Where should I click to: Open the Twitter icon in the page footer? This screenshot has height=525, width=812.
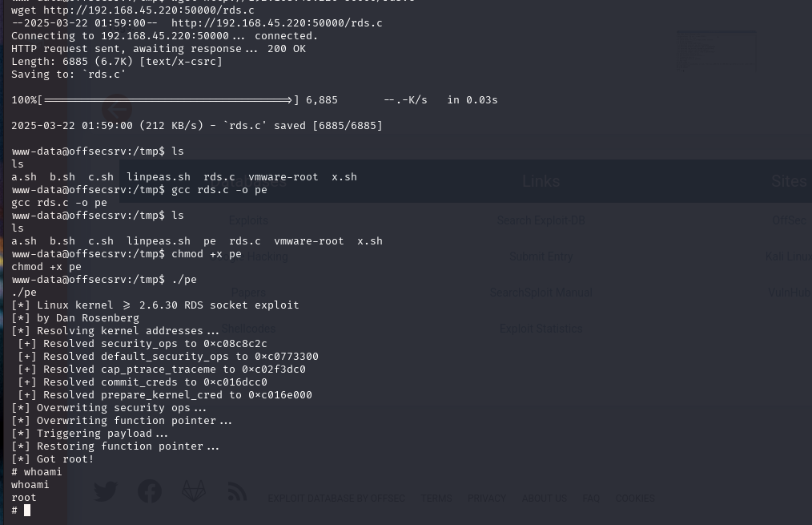coord(106,491)
